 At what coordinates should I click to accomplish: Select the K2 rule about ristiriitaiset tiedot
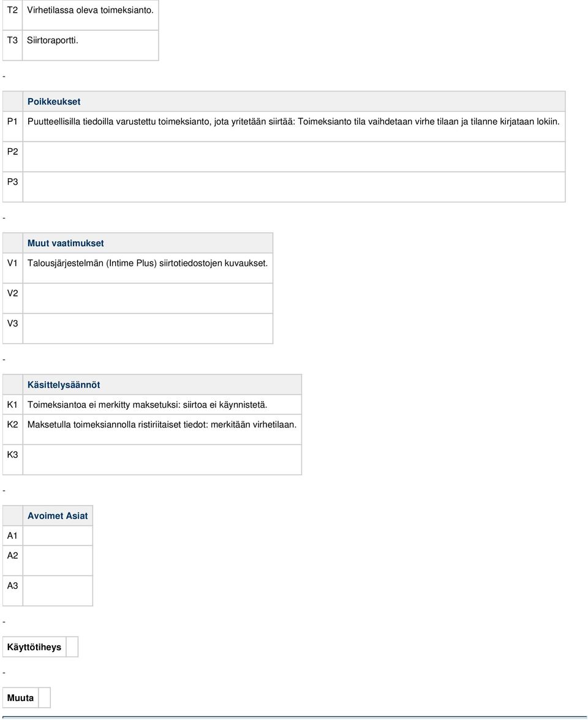click(x=162, y=424)
